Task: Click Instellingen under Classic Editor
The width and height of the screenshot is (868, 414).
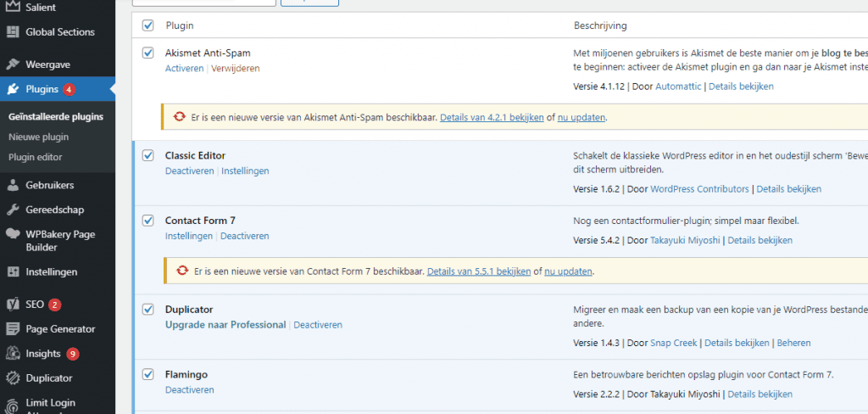Action: [x=245, y=171]
